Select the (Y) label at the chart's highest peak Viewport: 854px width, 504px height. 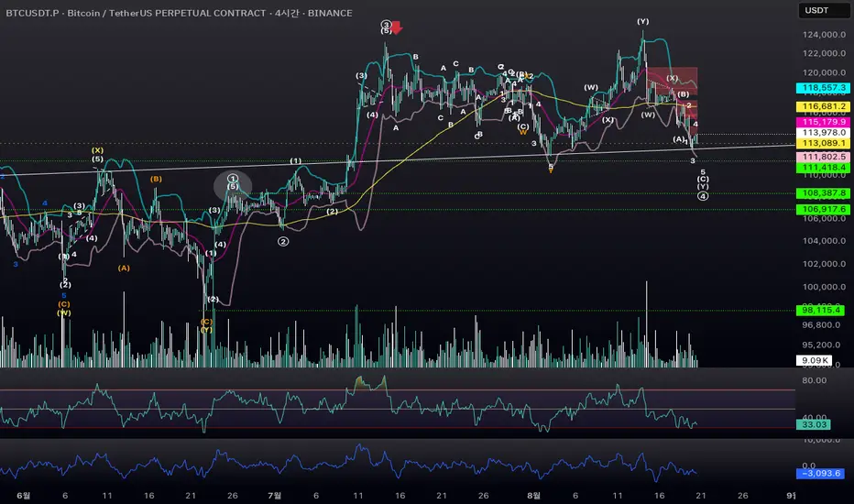(643, 21)
